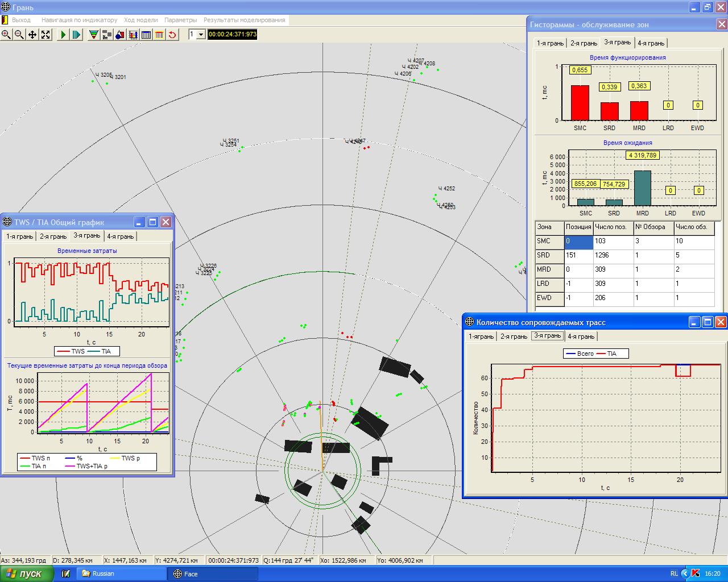Click the colored funnel filter icon

coord(94,35)
